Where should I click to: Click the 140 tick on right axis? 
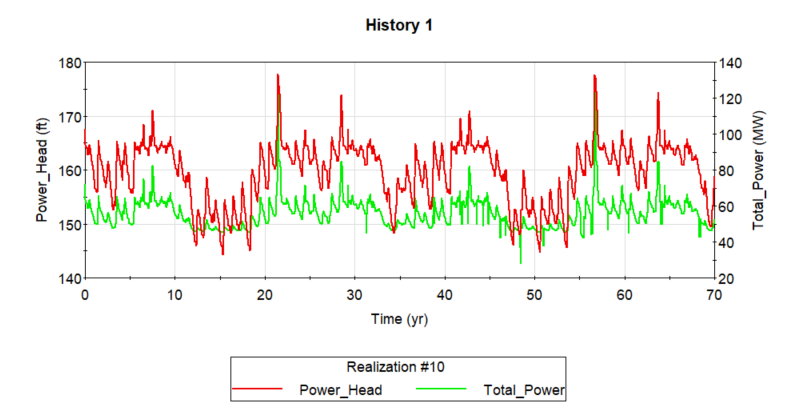tap(730, 63)
